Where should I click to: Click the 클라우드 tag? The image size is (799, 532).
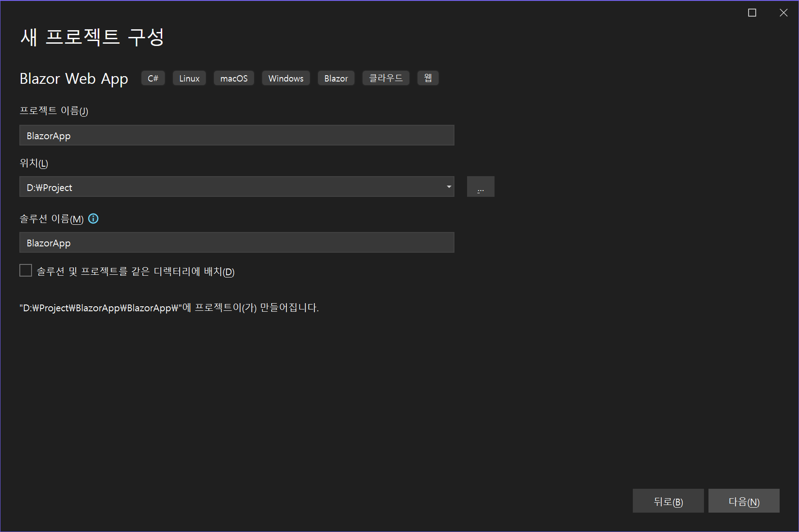[386, 78]
